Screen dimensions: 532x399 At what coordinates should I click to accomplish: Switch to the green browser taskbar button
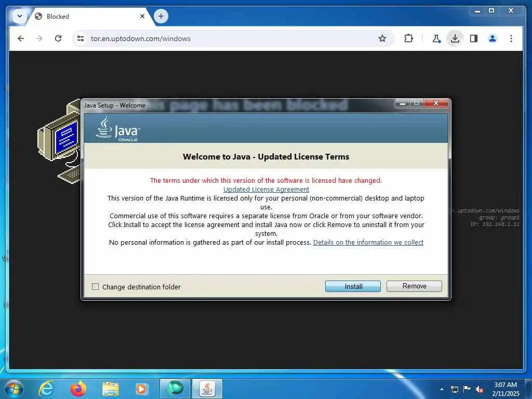coord(175,389)
